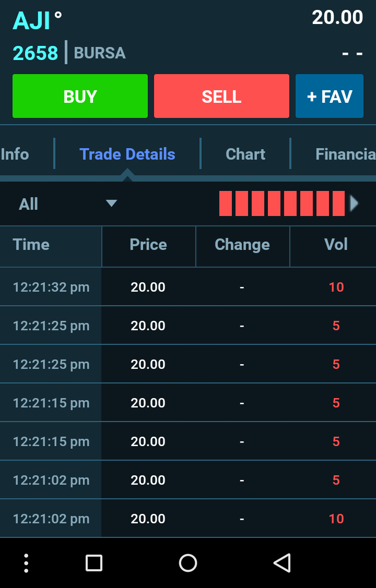Viewport: 376px width, 588px height.
Task: Tap the red SELL button
Action: [221, 96]
